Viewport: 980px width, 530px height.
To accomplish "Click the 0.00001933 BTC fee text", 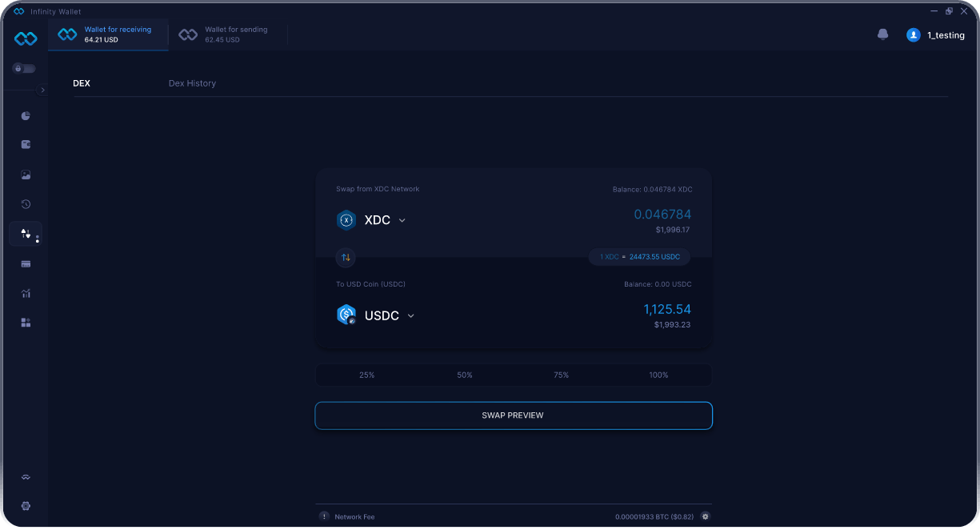I will point(655,517).
